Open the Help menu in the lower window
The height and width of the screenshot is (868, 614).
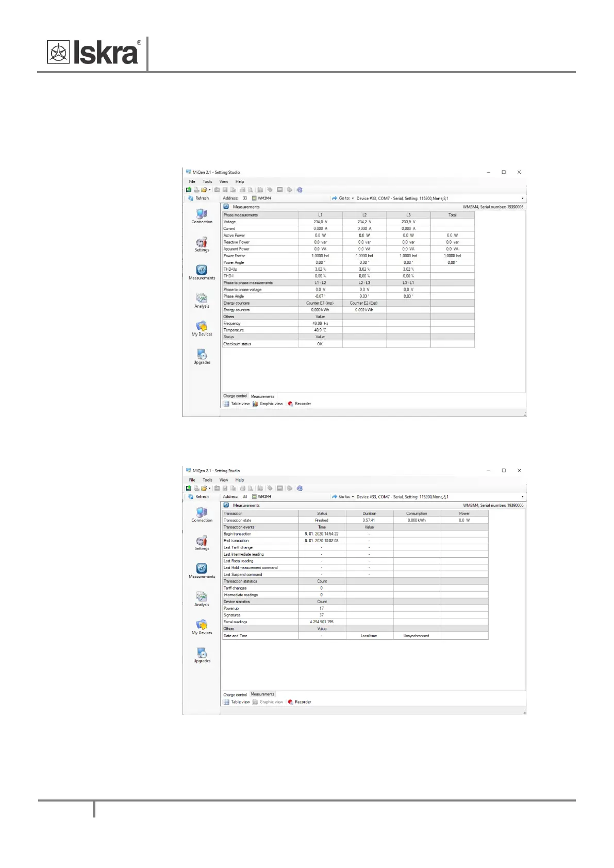240,480
